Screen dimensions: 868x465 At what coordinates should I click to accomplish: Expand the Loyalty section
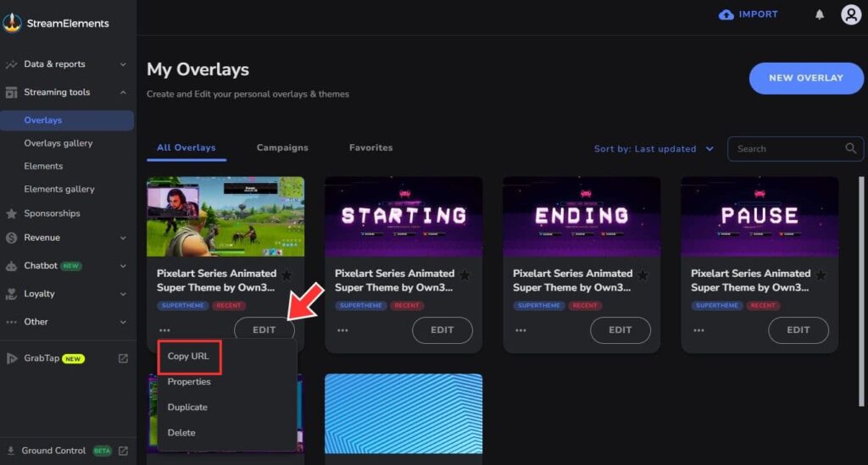tap(123, 294)
